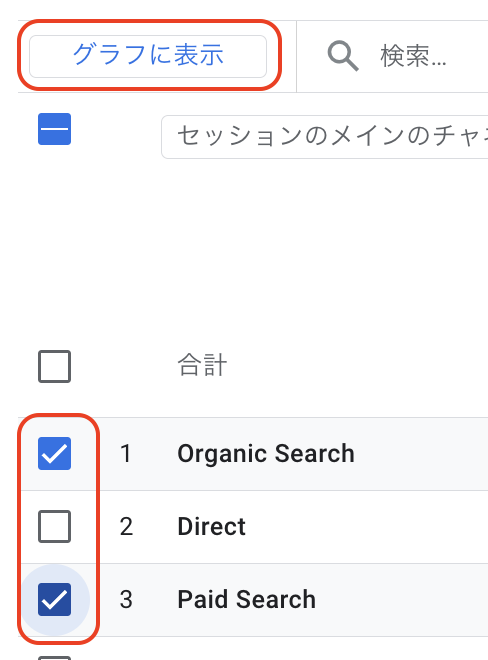Image resolution: width=488 pixels, height=660 pixels.
Task: Check the partially visible checkbox below Paid Search
Action: [54, 657]
